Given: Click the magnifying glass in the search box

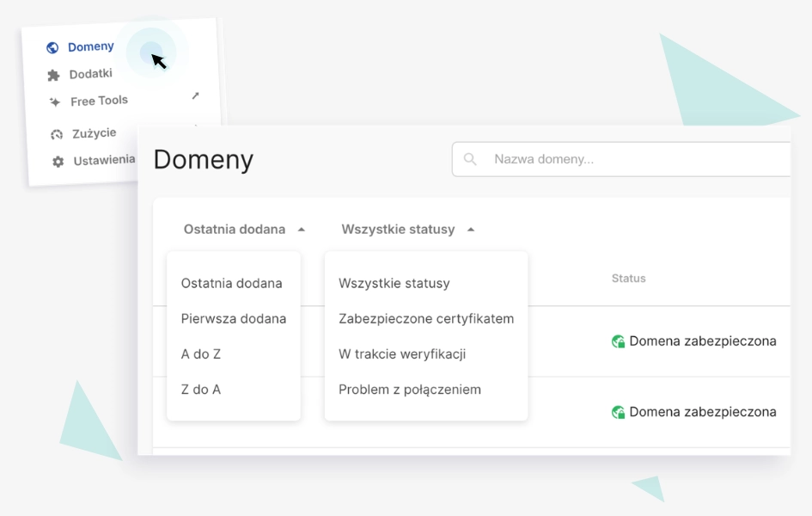Looking at the screenshot, I should [x=470, y=158].
